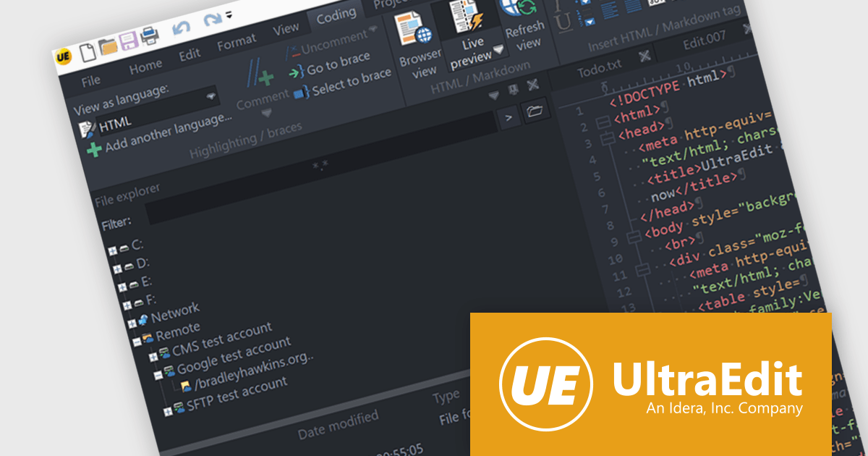Screen dimensions: 868x456
Task: Expand the SFTP test account node
Action: pyautogui.click(x=168, y=412)
